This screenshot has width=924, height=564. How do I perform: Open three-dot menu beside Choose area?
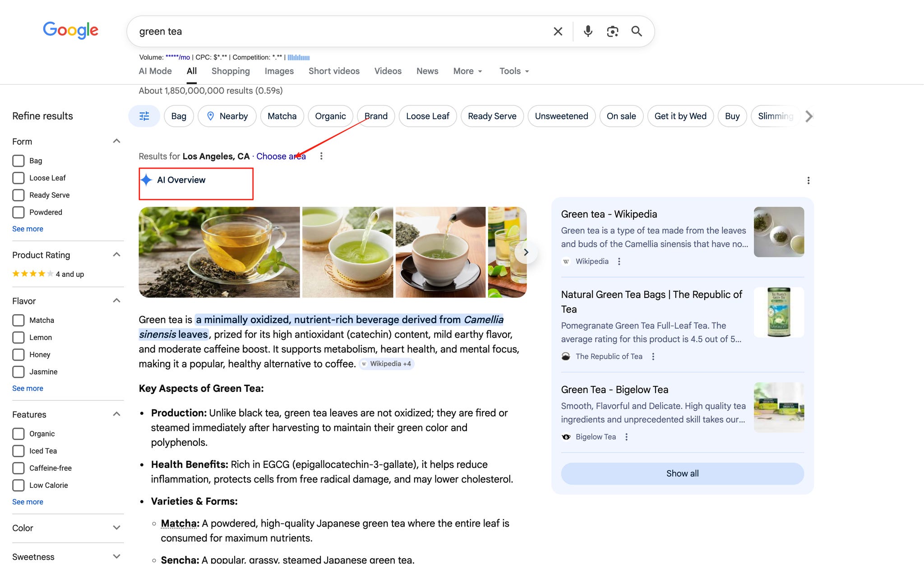tap(321, 156)
